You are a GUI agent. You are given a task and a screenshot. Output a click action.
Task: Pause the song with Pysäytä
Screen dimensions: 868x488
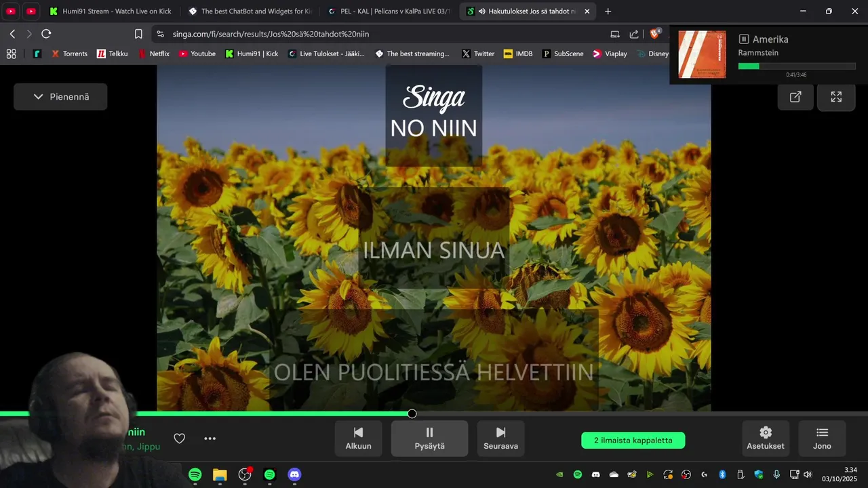pyautogui.click(x=429, y=439)
